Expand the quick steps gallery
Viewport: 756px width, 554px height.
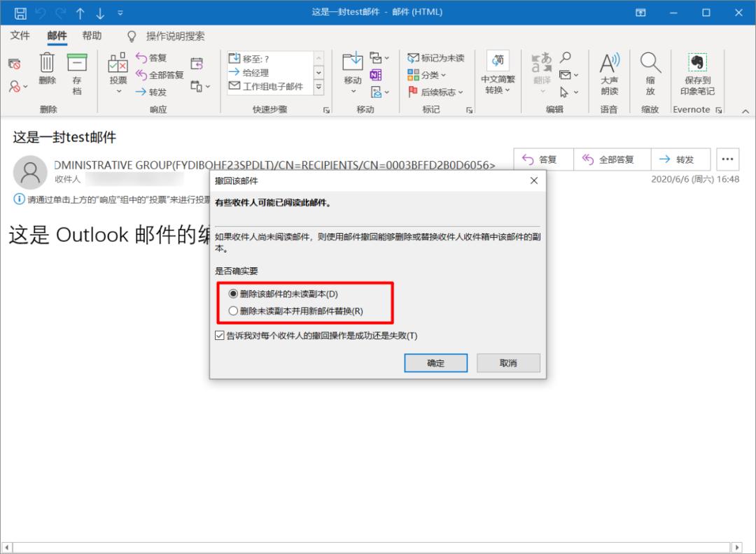point(318,87)
